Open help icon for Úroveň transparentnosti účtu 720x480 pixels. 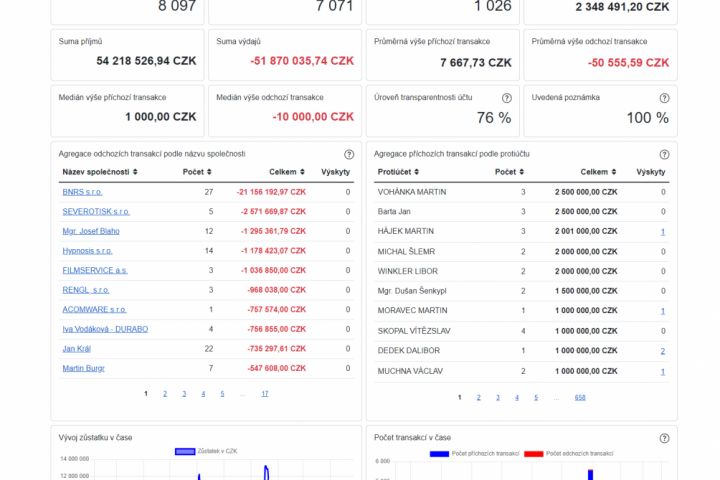(x=506, y=98)
